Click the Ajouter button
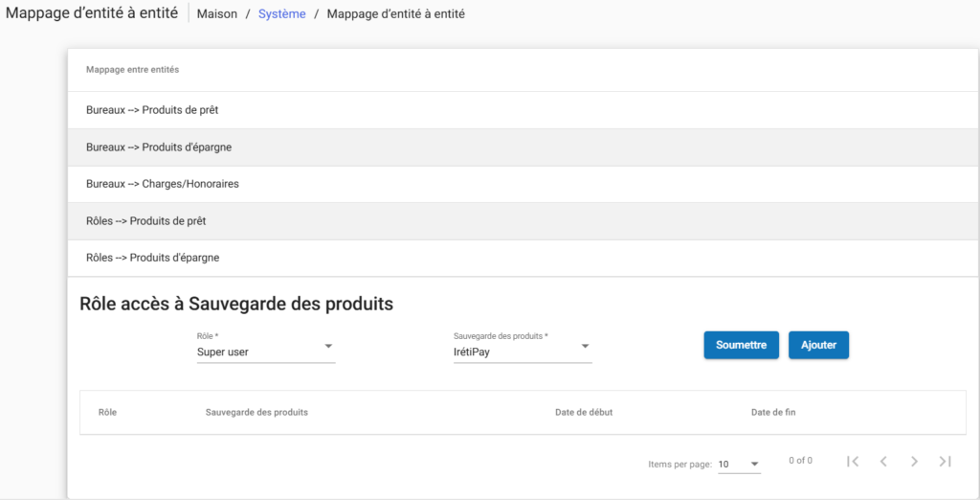The height and width of the screenshot is (500, 980). click(x=818, y=345)
